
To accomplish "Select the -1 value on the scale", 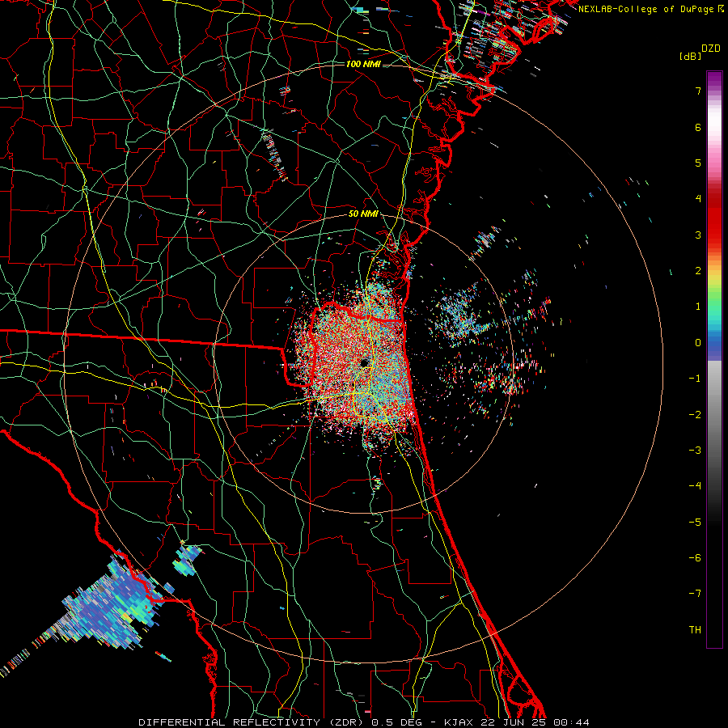I will click(x=695, y=379).
